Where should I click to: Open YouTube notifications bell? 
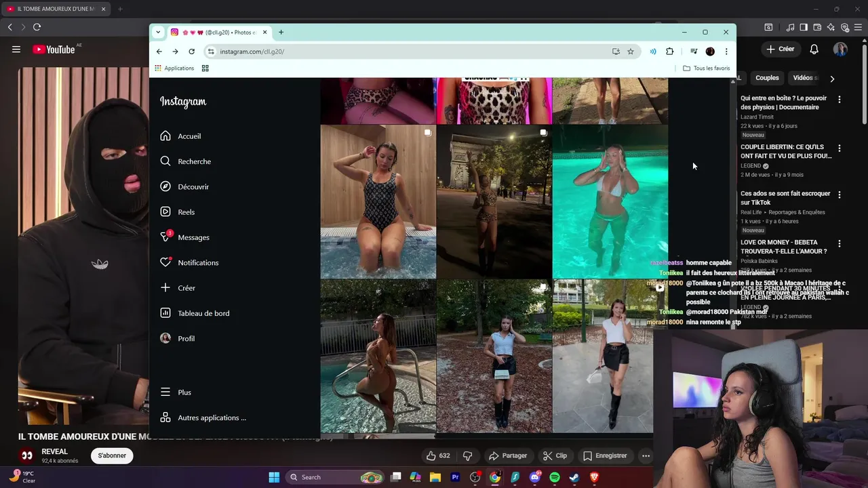814,49
